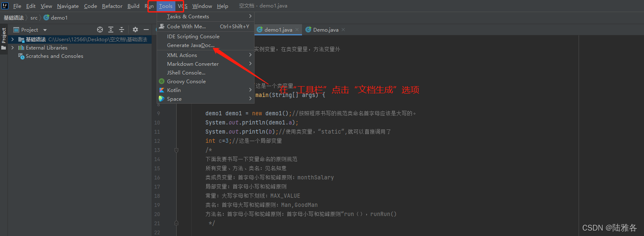Click src in the breadcrumb
The height and width of the screenshot is (236, 644).
tap(34, 18)
